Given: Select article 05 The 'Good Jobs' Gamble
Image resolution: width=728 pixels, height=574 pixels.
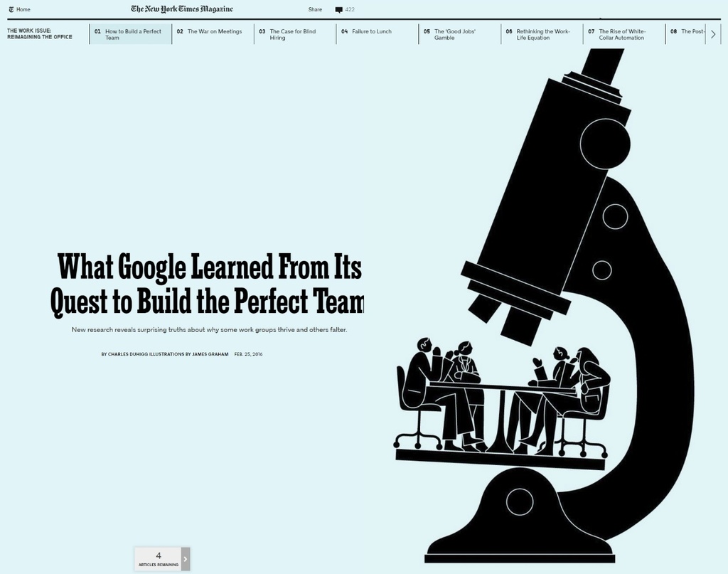Looking at the screenshot, I should click(x=460, y=34).
